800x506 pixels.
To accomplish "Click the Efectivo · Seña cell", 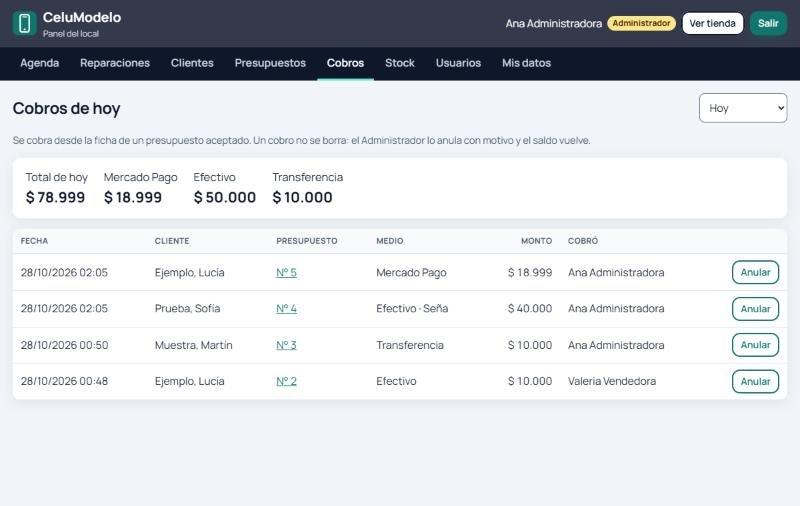I will pos(412,309).
